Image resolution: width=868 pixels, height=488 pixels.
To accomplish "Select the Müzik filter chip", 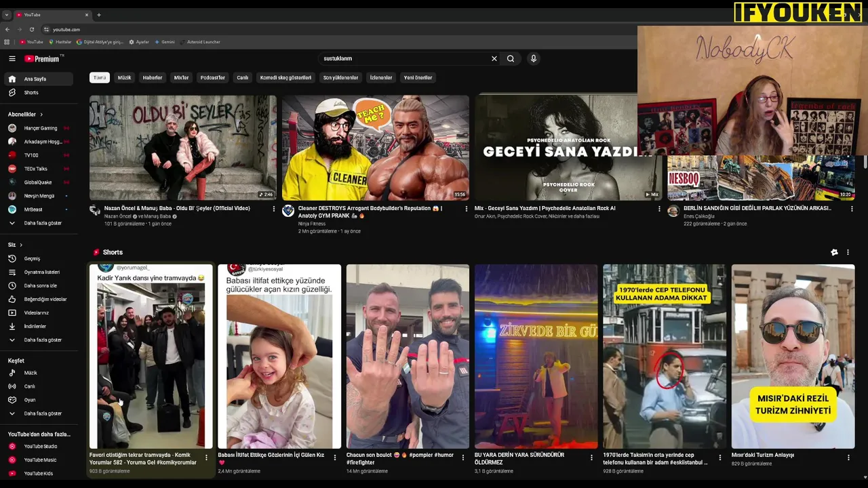I will click(x=124, y=78).
